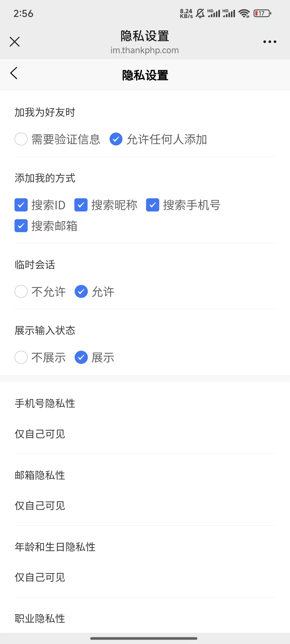The height and width of the screenshot is (644, 290).
Task: Toggle the 搜索手机号 checkbox
Action: pos(153,205)
